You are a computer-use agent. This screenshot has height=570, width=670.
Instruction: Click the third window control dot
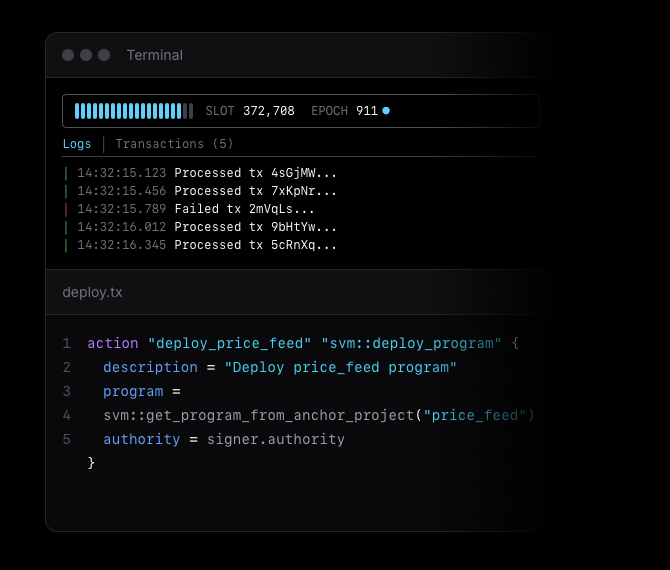click(104, 55)
